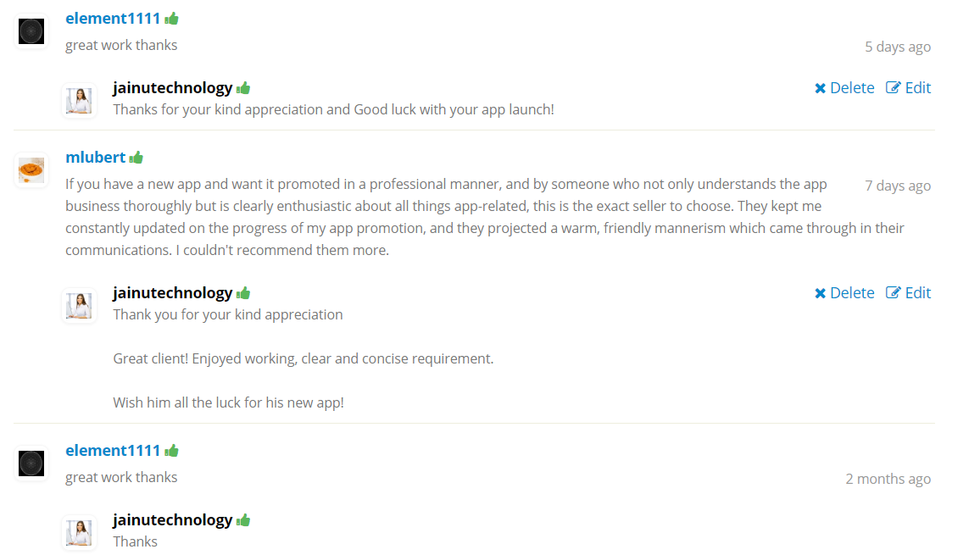
Task: Click thumbs-up icon beside mlubert username
Action: [136, 157]
